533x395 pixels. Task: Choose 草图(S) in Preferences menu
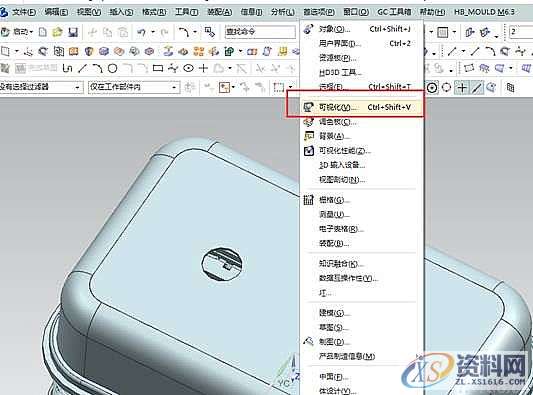pyautogui.click(x=361, y=327)
